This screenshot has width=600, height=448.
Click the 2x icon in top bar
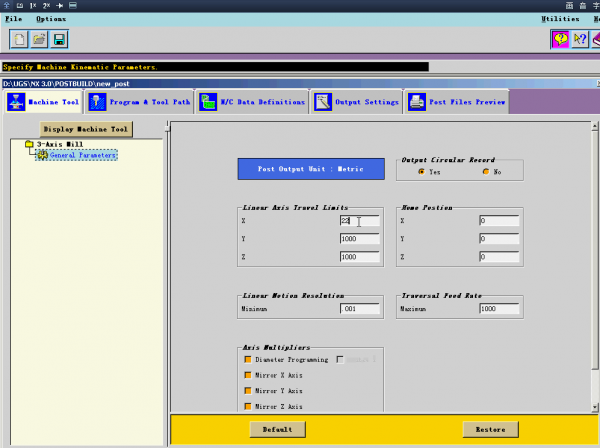click(46, 5)
